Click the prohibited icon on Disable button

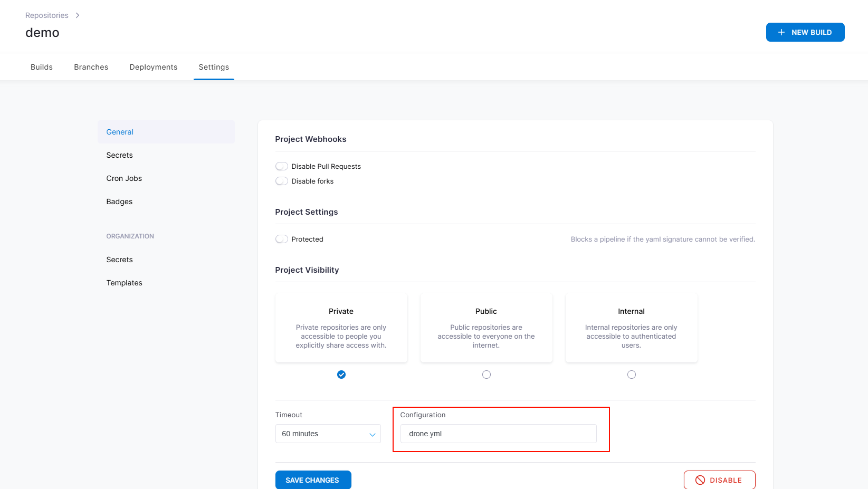(700, 480)
